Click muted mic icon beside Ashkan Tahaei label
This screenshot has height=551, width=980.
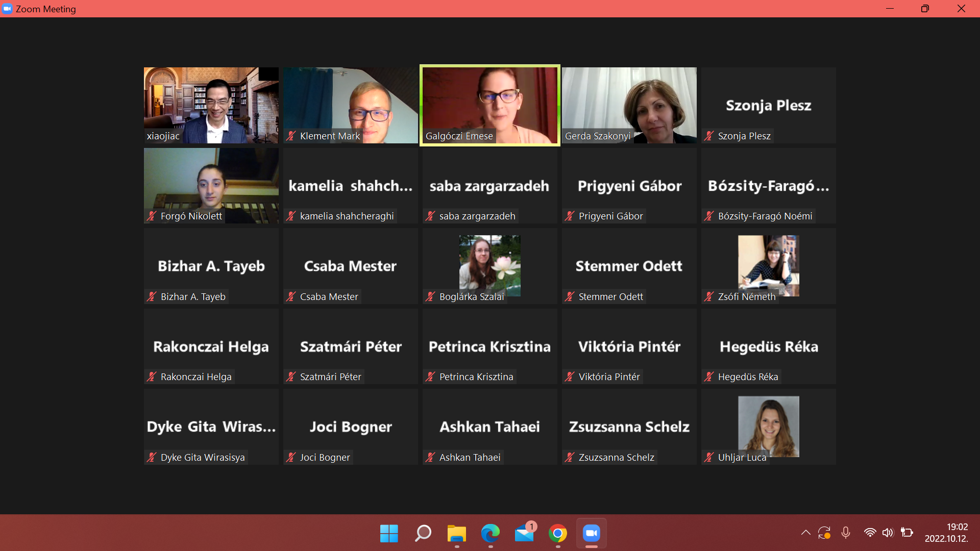(x=430, y=457)
